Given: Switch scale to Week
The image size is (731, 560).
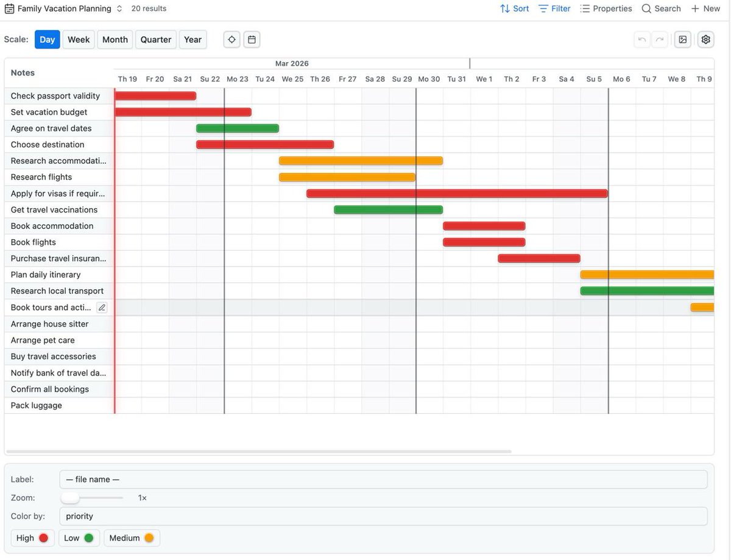Looking at the screenshot, I should [x=79, y=40].
